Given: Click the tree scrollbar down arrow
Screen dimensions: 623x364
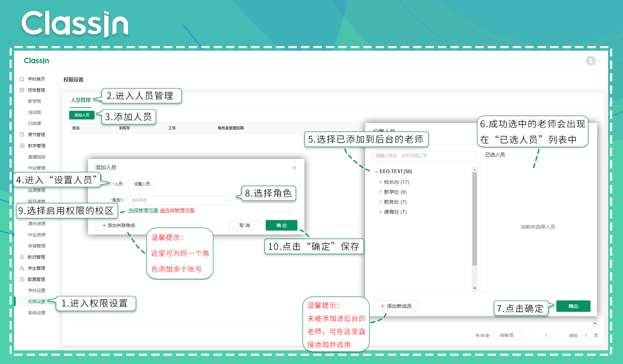Looking at the screenshot, I should 474,288.
